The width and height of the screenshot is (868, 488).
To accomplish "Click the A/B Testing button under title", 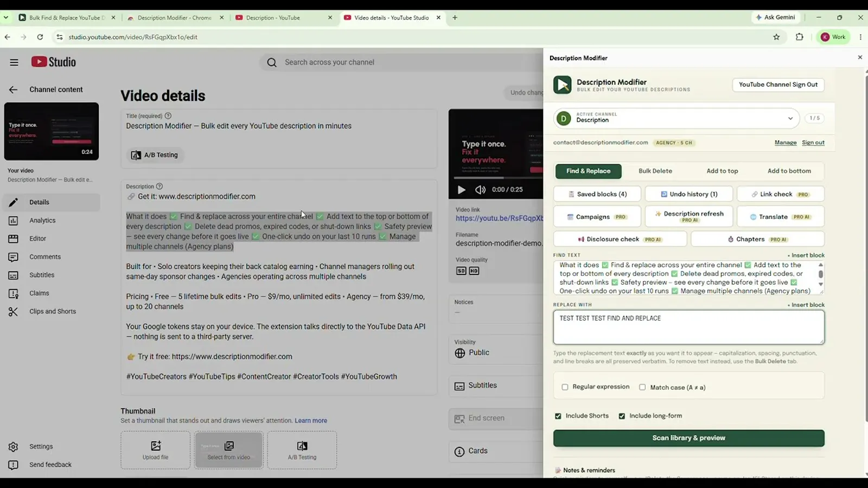I will 155,155.
